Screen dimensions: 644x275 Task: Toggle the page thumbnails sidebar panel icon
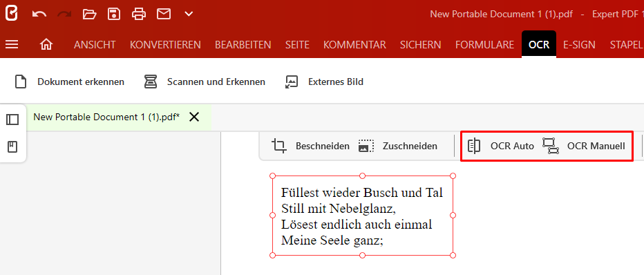click(12, 120)
